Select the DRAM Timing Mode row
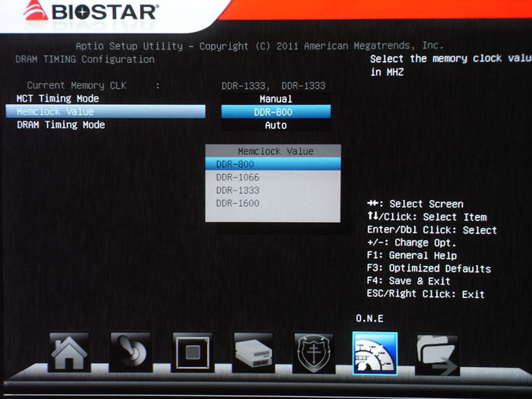Viewport: 532px width, 399px height. click(x=106, y=125)
